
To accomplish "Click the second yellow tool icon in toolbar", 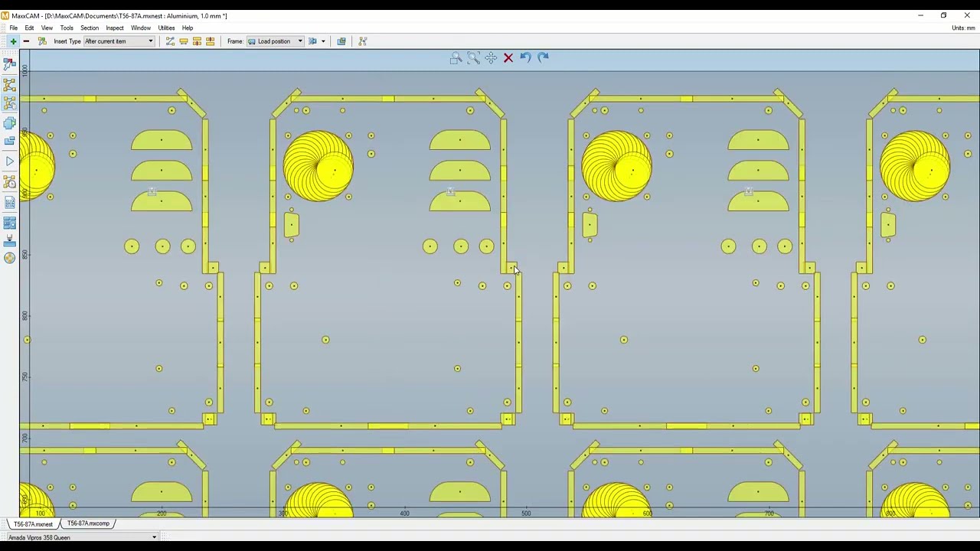I will (184, 41).
